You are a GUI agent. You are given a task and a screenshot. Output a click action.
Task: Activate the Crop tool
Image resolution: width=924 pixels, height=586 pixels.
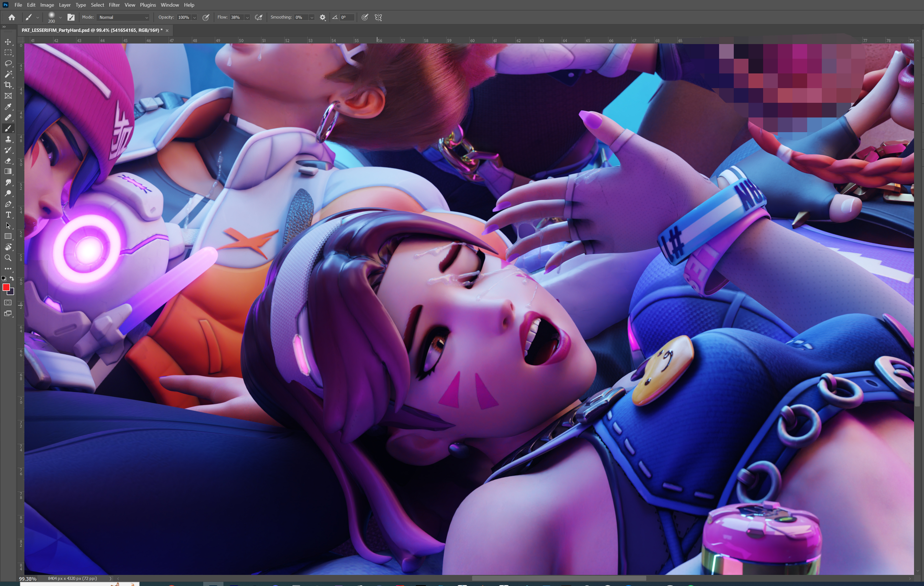pos(8,85)
